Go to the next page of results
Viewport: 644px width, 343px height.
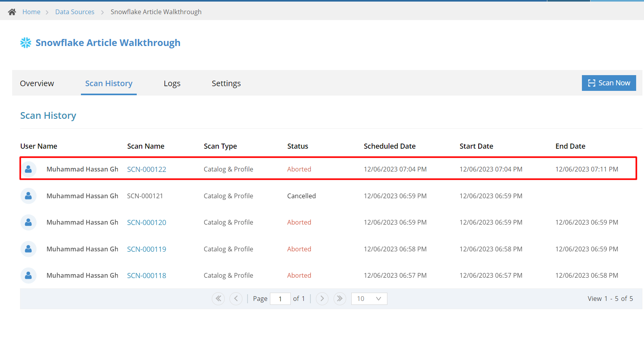[x=322, y=299]
